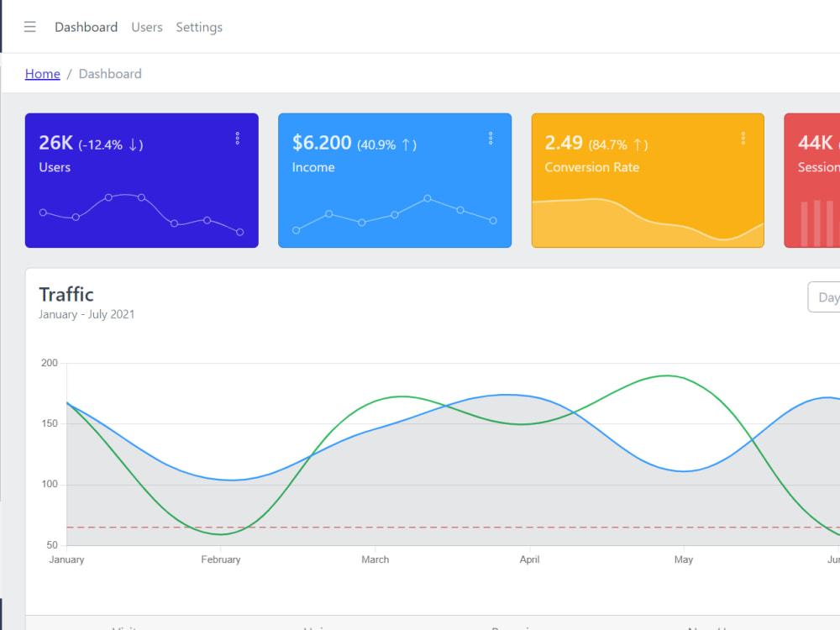Image resolution: width=840 pixels, height=630 pixels.
Task: Click the New Users stat label
Action: pyautogui.click(x=710, y=627)
